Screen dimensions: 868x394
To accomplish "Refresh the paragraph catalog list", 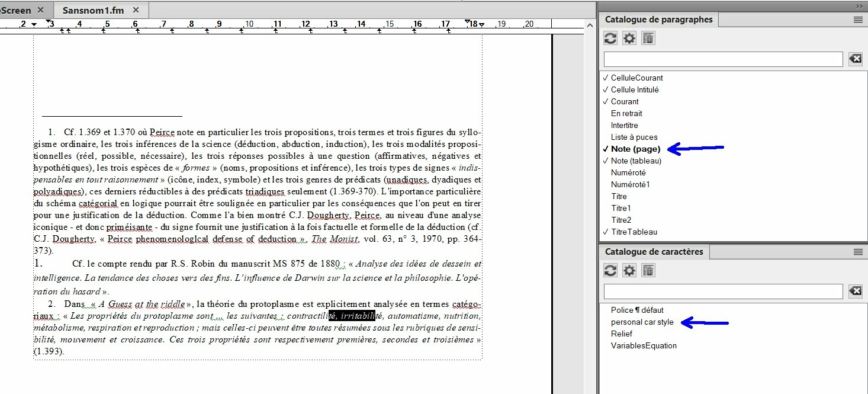I will 610,39.
